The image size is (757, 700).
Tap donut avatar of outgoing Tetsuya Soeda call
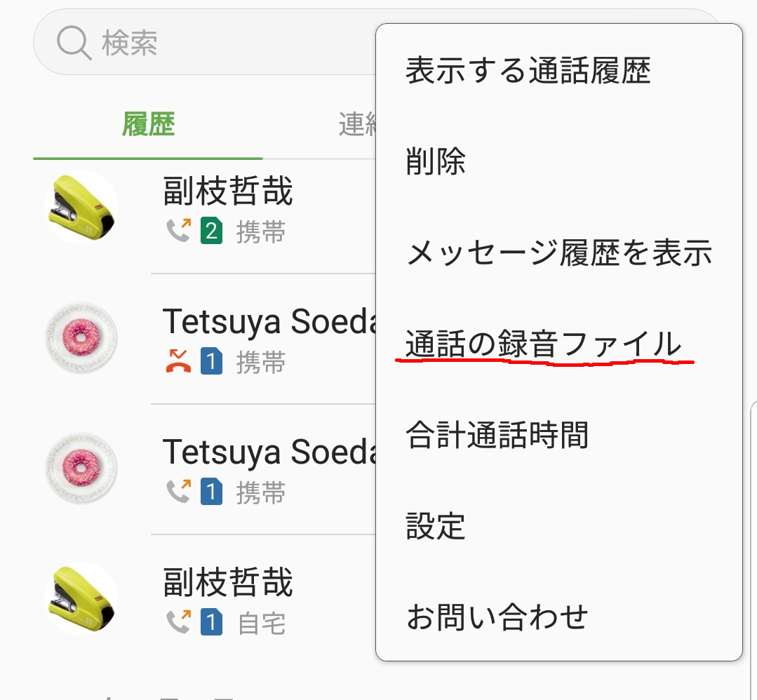pos(81,469)
